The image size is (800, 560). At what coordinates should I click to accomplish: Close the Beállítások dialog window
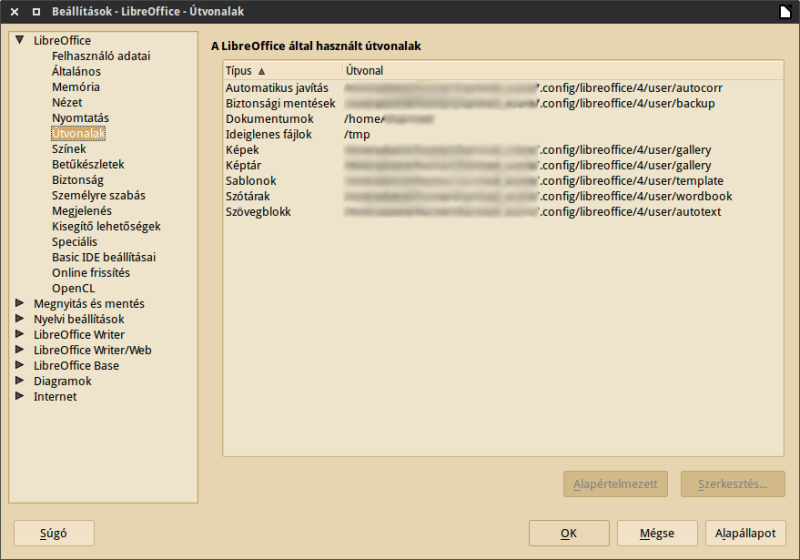(15, 11)
